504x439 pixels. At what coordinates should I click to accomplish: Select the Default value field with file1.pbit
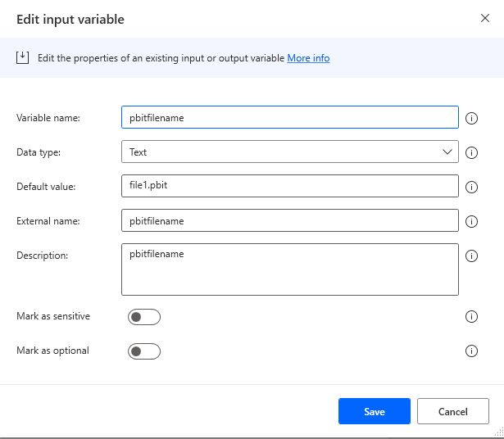[x=288, y=187]
